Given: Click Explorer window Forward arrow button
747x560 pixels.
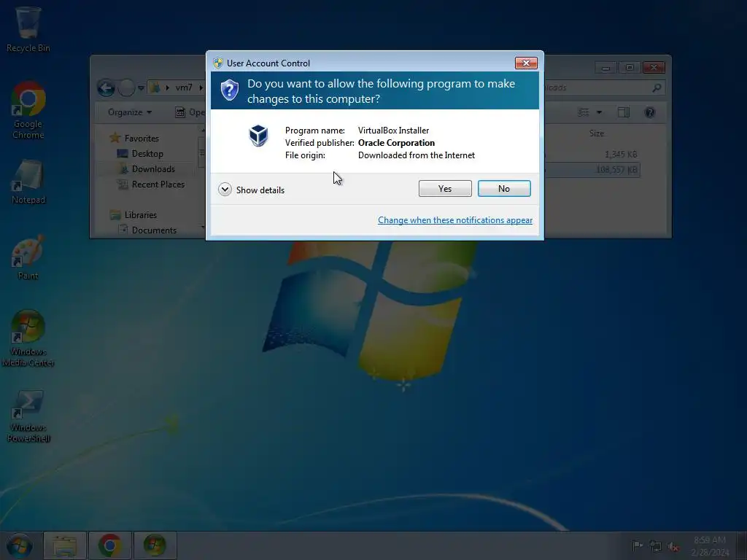Looking at the screenshot, I should pyautogui.click(x=126, y=87).
